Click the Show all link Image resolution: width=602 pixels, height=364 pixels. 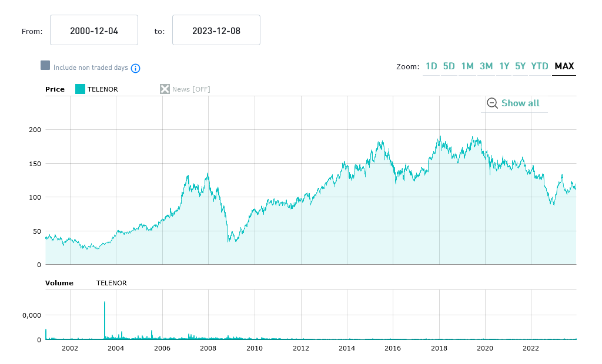[520, 103]
